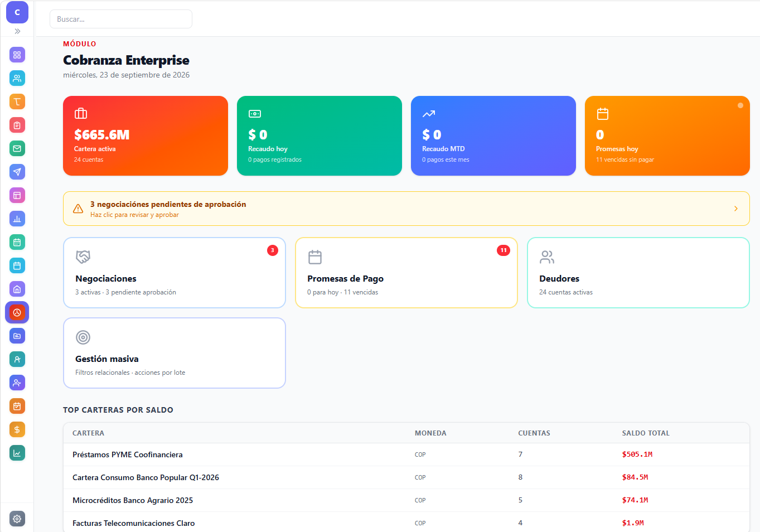Image resolution: width=760 pixels, height=532 pixels.
Task: Open the Negociaciones module title
Action: pos(106,278)
